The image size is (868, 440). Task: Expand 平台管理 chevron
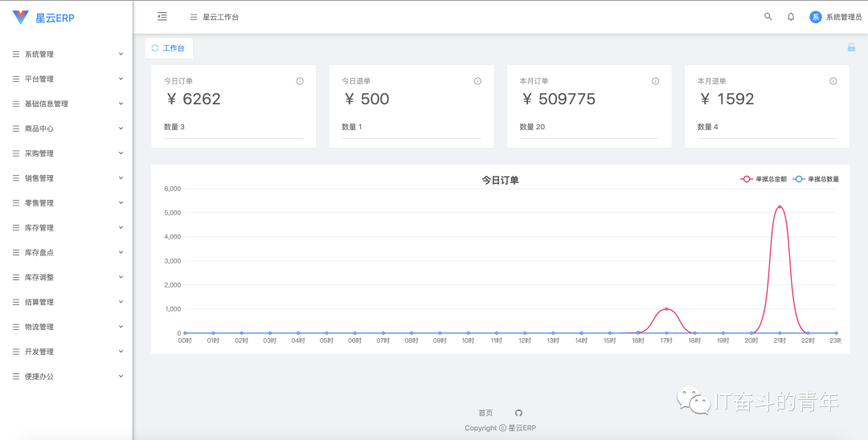[121, 79]
